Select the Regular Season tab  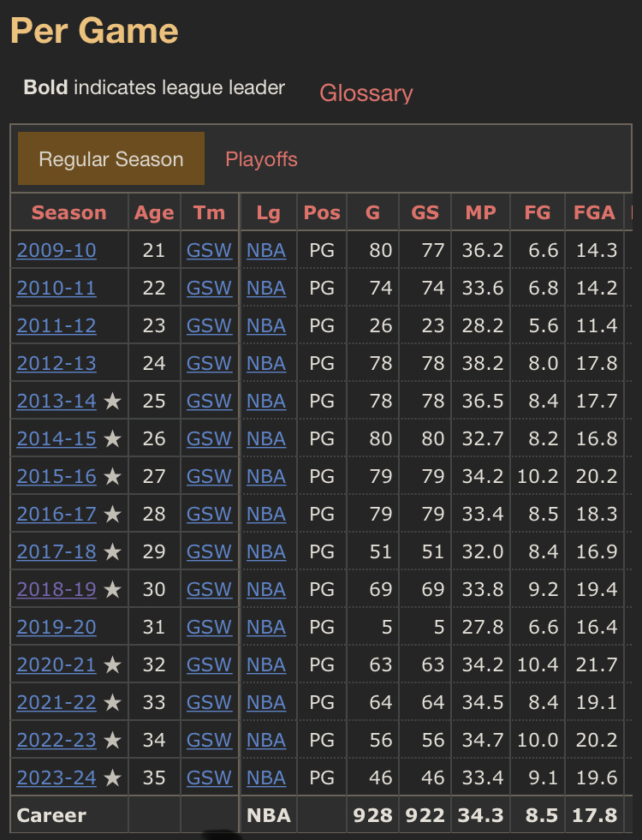[111, 158]
